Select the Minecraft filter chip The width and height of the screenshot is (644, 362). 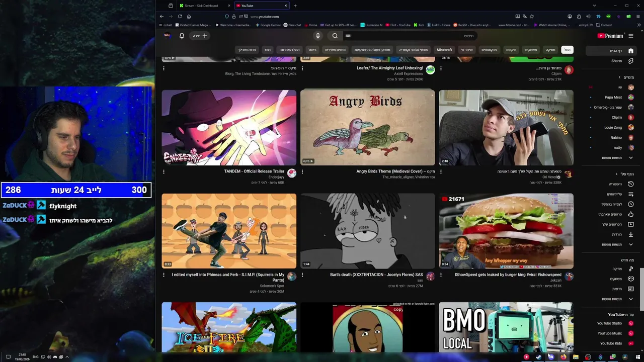444,50
